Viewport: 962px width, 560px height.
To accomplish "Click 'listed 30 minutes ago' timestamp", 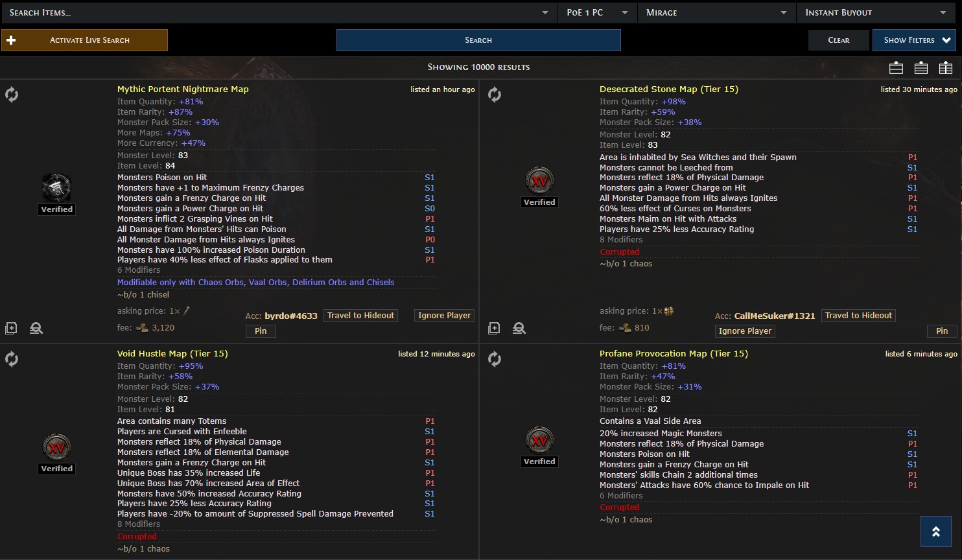I will pos(919,89).
